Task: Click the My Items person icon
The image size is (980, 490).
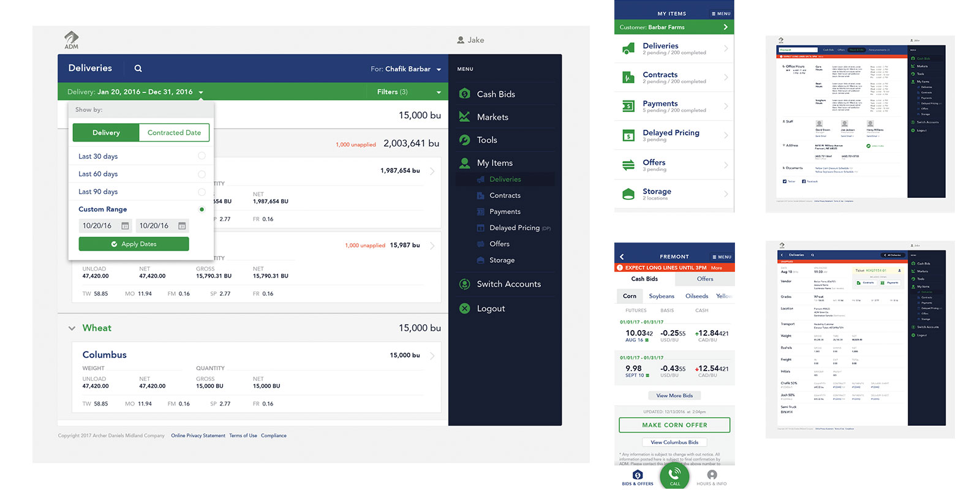Action: (465, 163)
